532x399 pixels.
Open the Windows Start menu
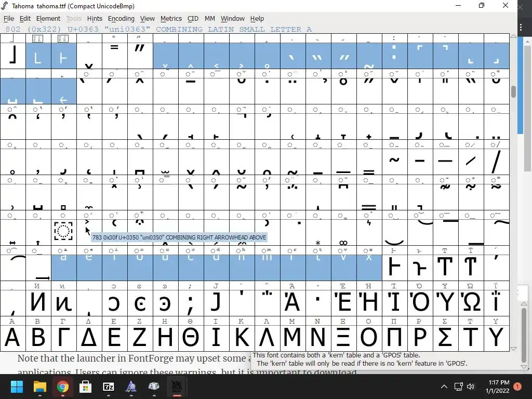pyautogui.click(x=17, y=387)
